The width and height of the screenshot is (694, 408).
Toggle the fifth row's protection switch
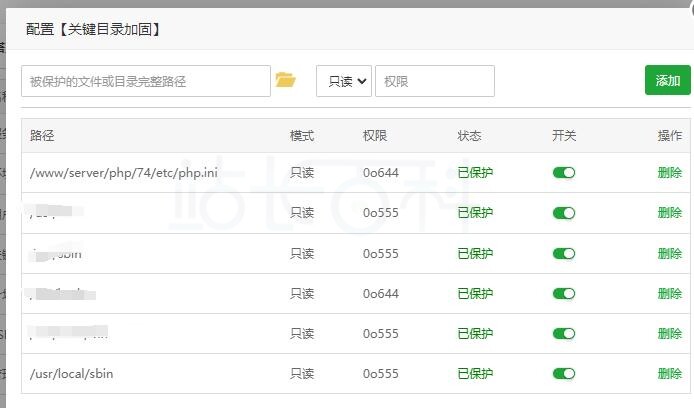tap(564, 334)
